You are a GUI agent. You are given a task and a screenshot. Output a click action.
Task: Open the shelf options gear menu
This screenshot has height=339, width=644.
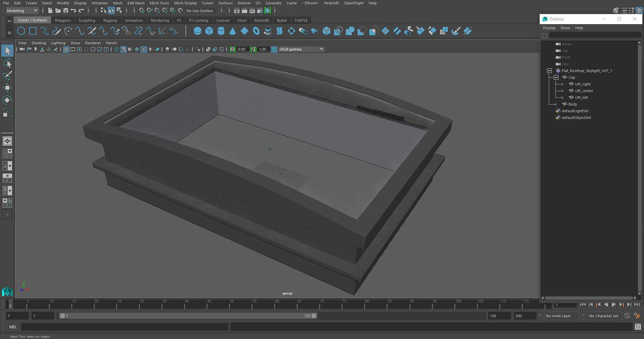pos(9,33)
